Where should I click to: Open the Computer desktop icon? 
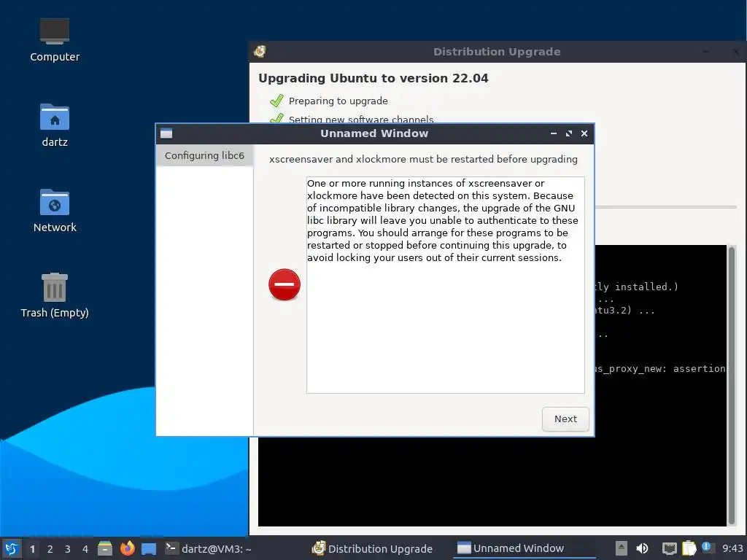pyautogui.click(x=55, y=40)
